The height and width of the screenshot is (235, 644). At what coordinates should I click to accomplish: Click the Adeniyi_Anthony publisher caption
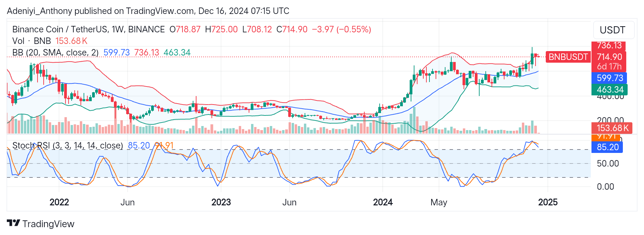148,11
